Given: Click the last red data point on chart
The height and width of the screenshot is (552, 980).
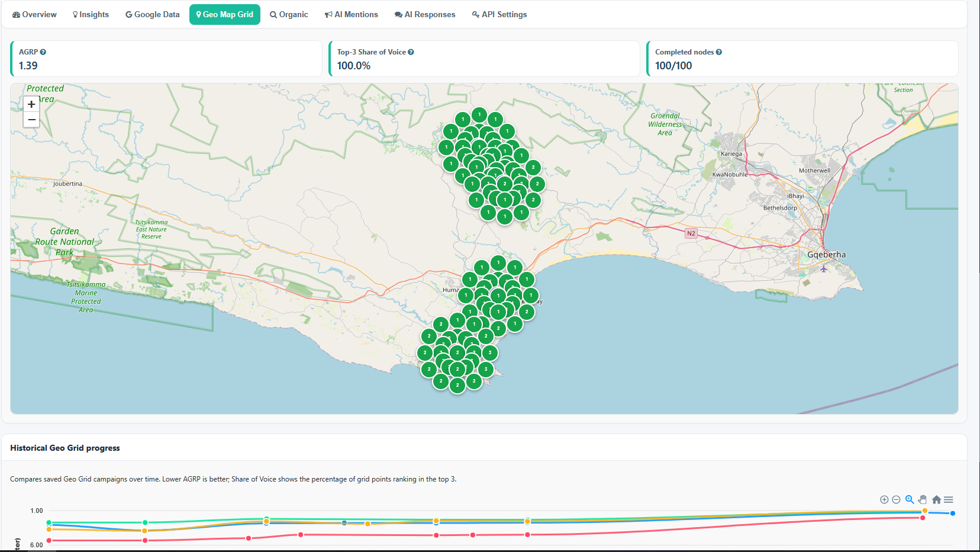Looking at the screenshot, I should (x=923, y=518).
